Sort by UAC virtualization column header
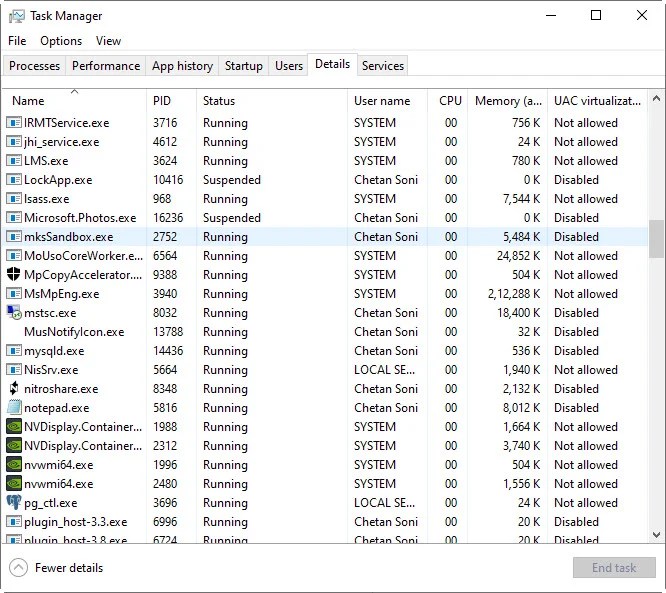This screenshot has height=593, width=666. pyautogui.click(x=597, y=101)
